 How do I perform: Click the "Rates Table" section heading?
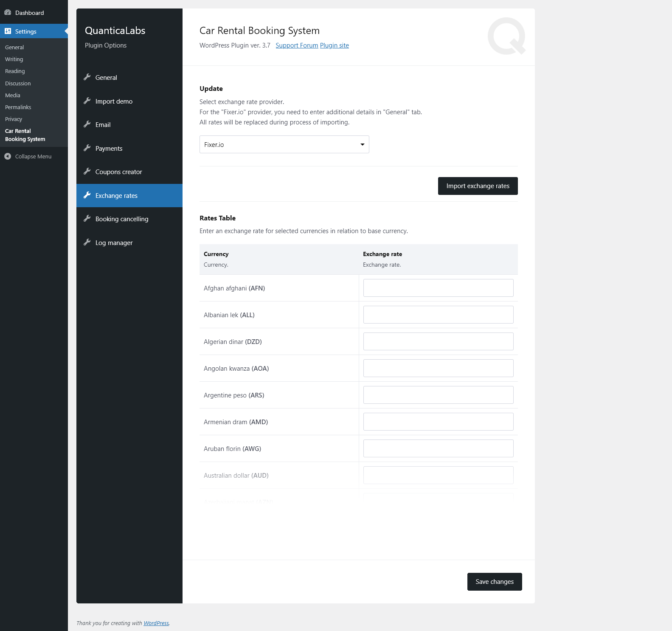(x=217, y=218)
